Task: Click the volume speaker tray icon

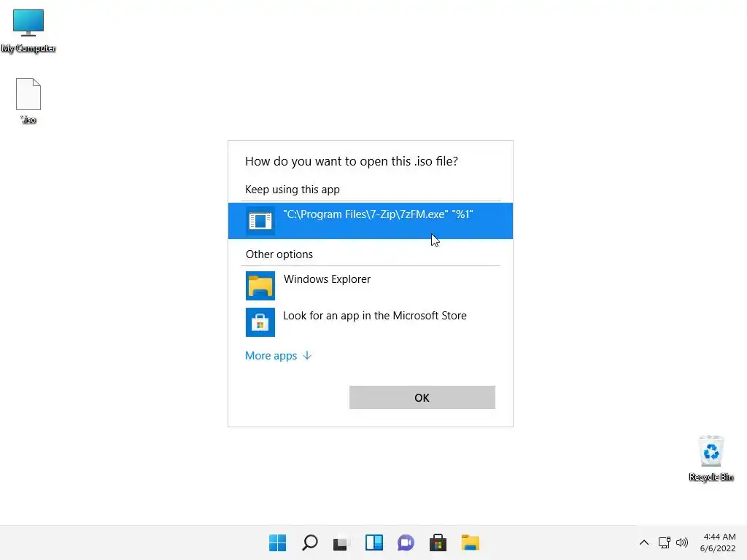Action: (x=682, y=542)
